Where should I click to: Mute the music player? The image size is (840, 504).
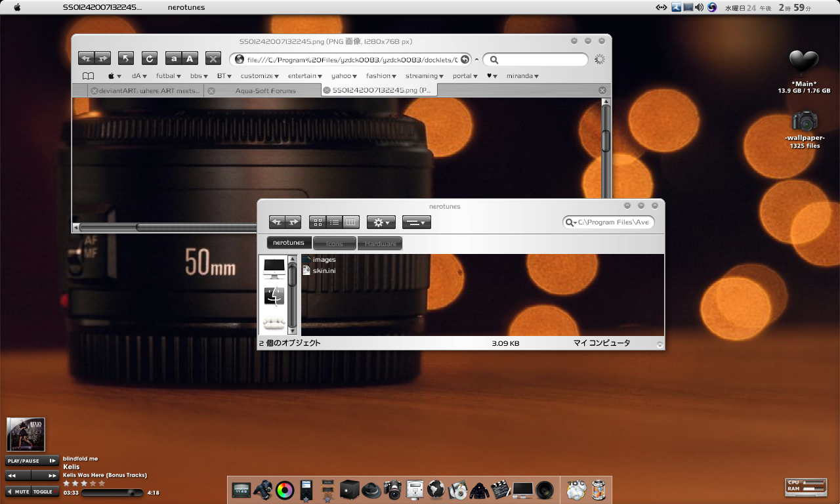(18, 492)
